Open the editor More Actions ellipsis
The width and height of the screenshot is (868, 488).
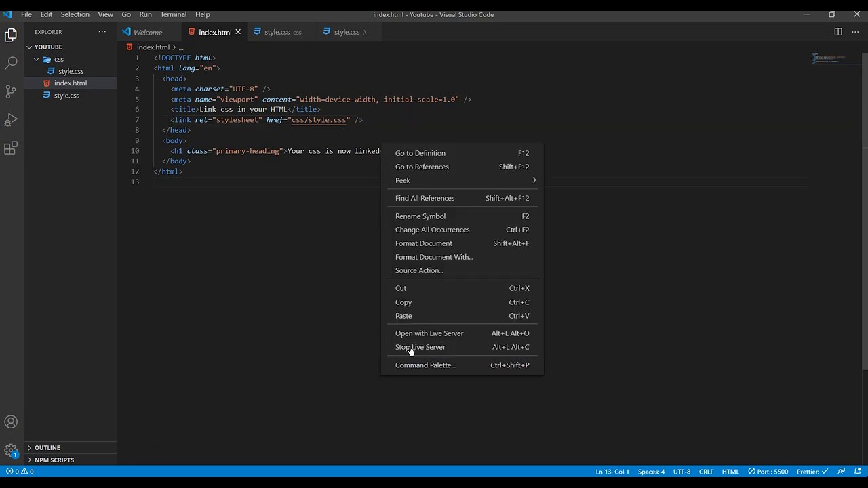point(855,32)
